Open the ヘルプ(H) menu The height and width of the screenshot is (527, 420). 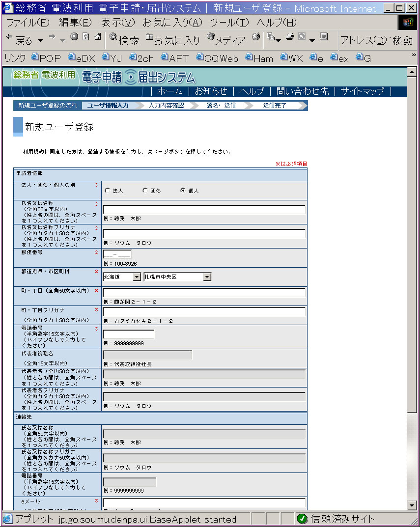point(277,23)
